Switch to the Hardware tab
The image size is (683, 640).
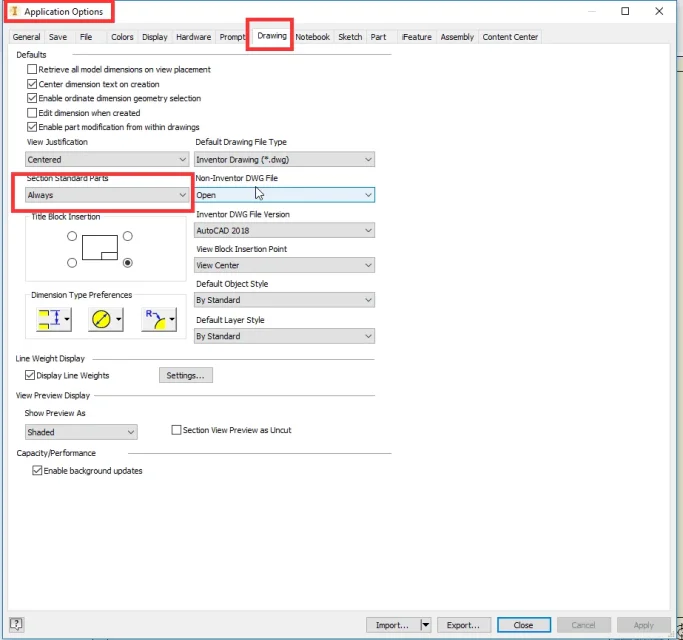tap(193, 37)
